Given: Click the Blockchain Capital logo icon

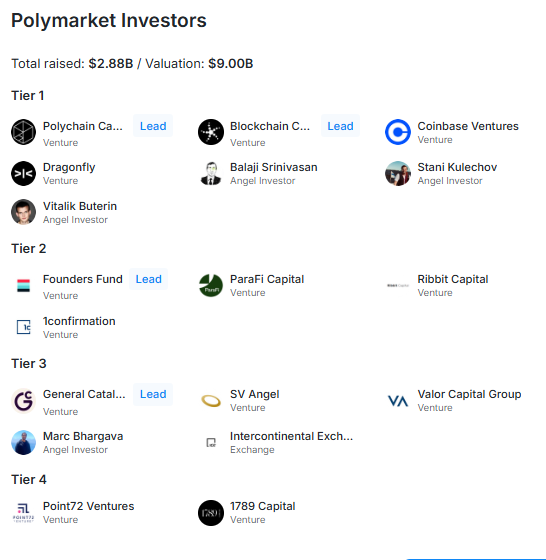Looking at the screenshot, I should (211, 132).
